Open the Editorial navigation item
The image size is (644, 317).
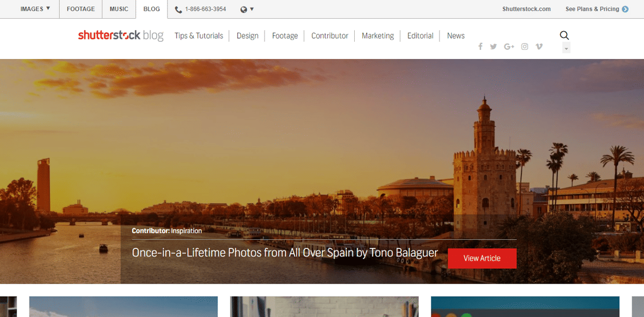[x=420, y=36]
